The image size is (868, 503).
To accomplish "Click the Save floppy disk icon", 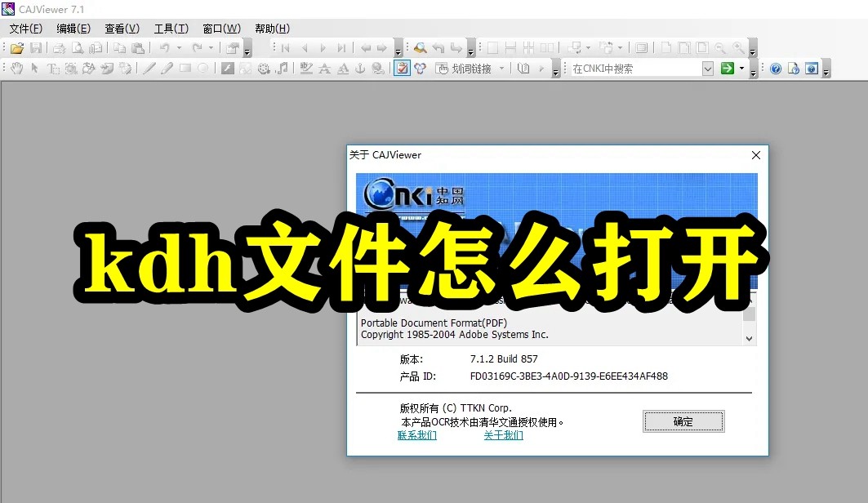I will (36, 48).
